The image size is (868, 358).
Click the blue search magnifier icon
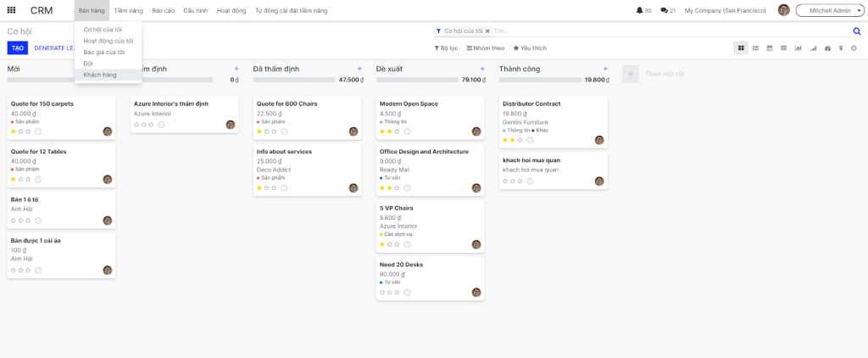pos(857,31)
